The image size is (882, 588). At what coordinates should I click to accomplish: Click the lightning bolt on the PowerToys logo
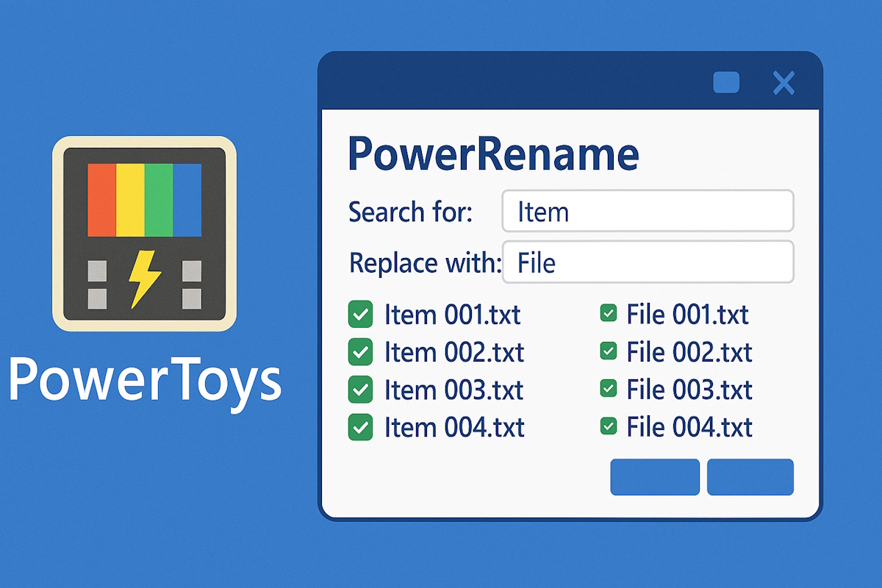[145, 277]
